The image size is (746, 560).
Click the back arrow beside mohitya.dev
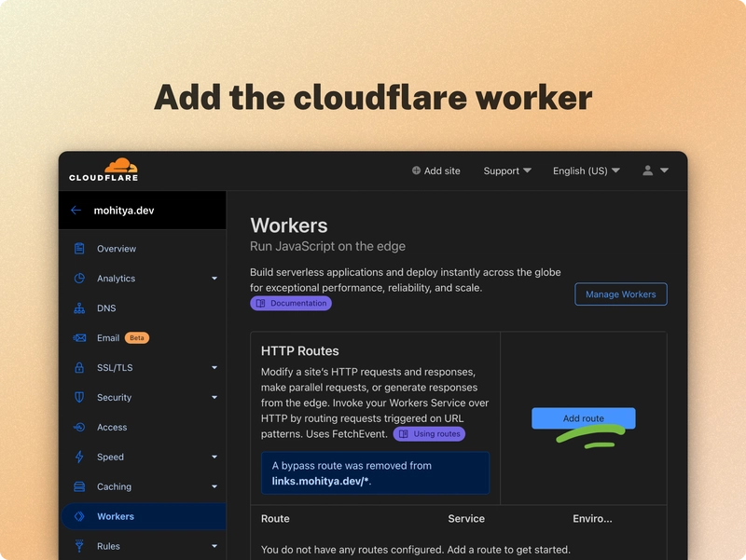point(76,211)
